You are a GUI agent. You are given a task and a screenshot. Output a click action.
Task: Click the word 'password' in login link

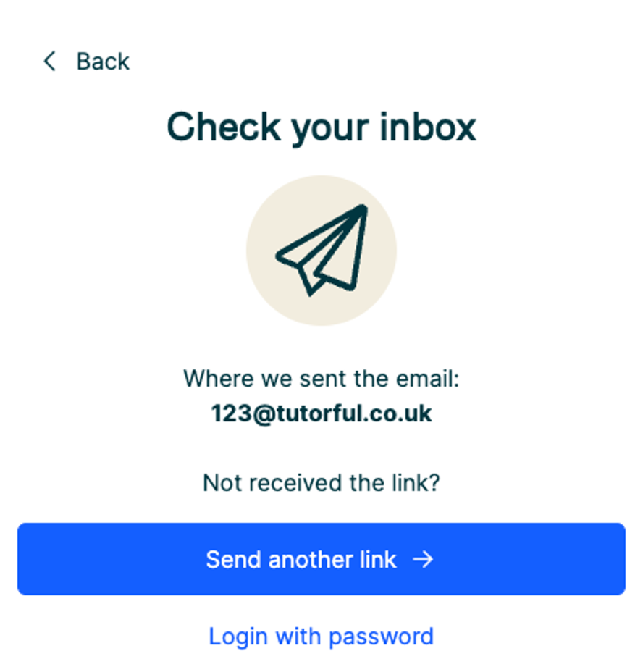click(x=382, y=637)
